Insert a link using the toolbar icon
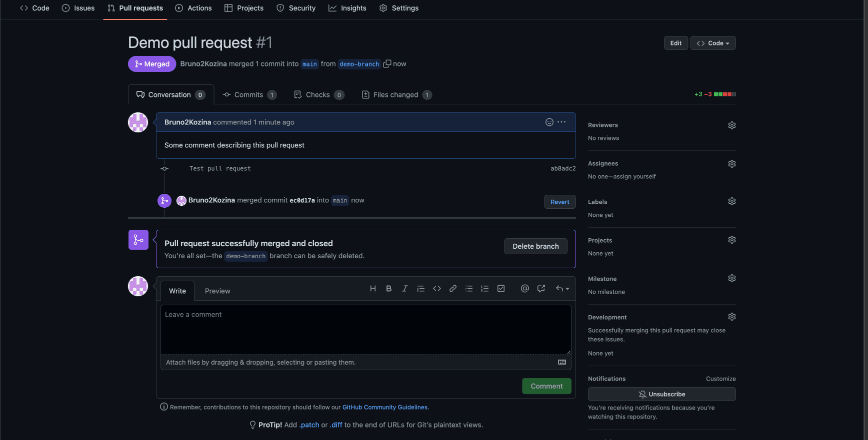 (452, 289)
